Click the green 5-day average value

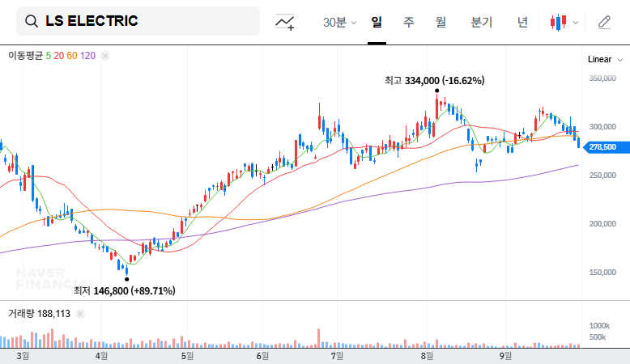pyautogui.click(x=49, y=56)
